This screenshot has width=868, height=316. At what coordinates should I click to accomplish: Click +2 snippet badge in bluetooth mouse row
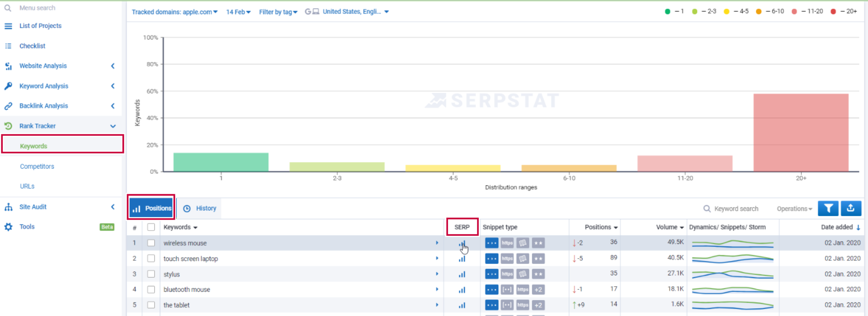[x=538, y=289]
